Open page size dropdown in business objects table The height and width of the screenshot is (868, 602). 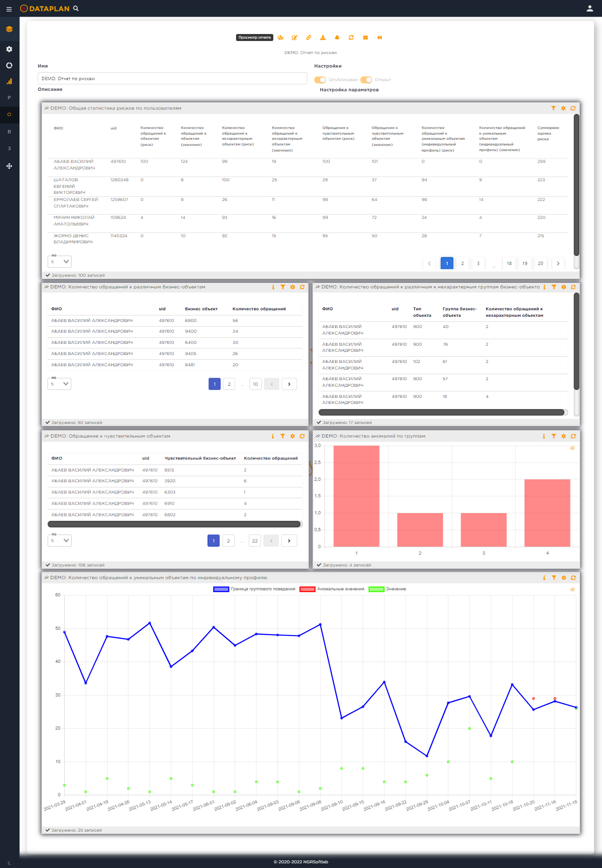60,384
